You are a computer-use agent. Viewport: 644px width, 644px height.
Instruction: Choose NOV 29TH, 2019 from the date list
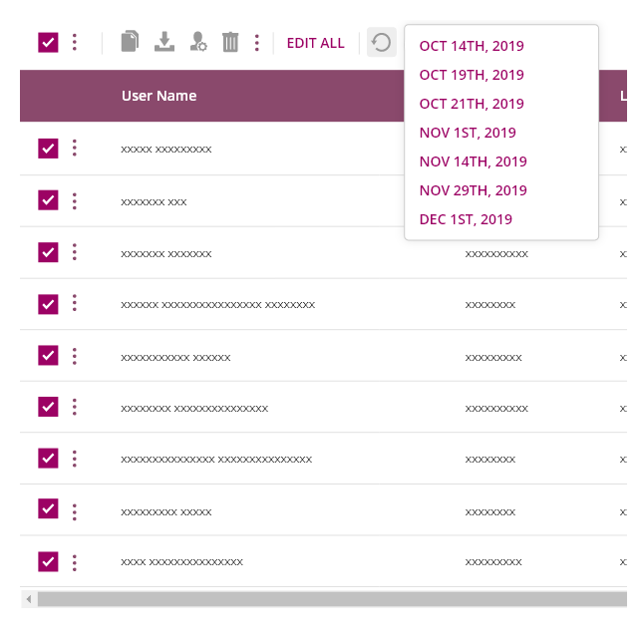474,190
